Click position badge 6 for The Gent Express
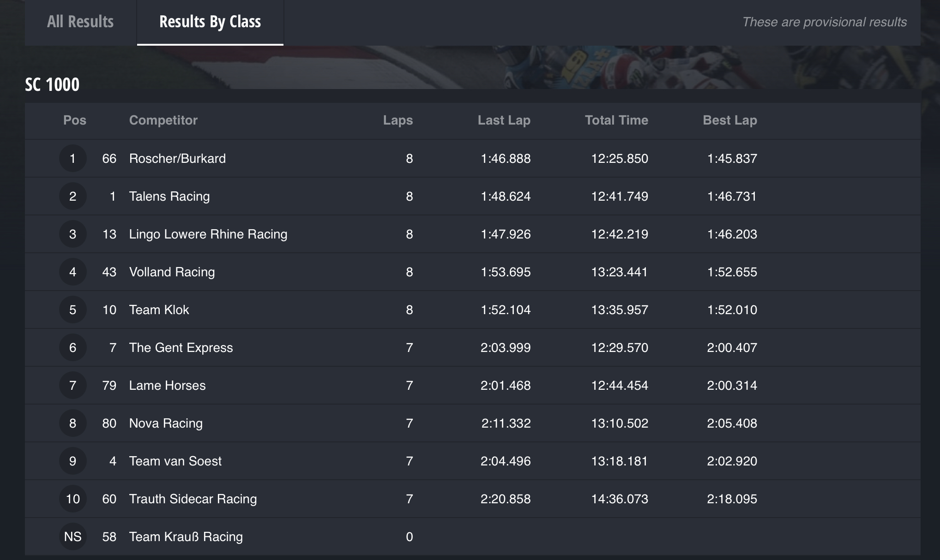Screen dimensions: 940x560 pos(72,348)
